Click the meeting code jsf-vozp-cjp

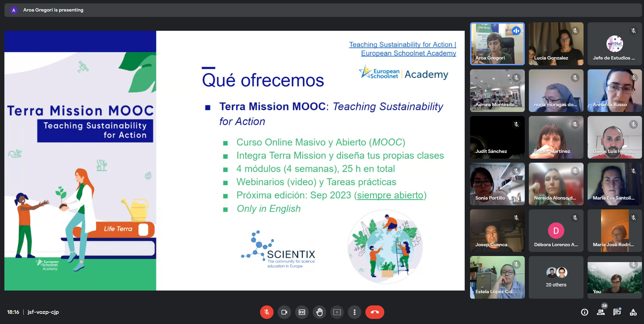(43, 312)
